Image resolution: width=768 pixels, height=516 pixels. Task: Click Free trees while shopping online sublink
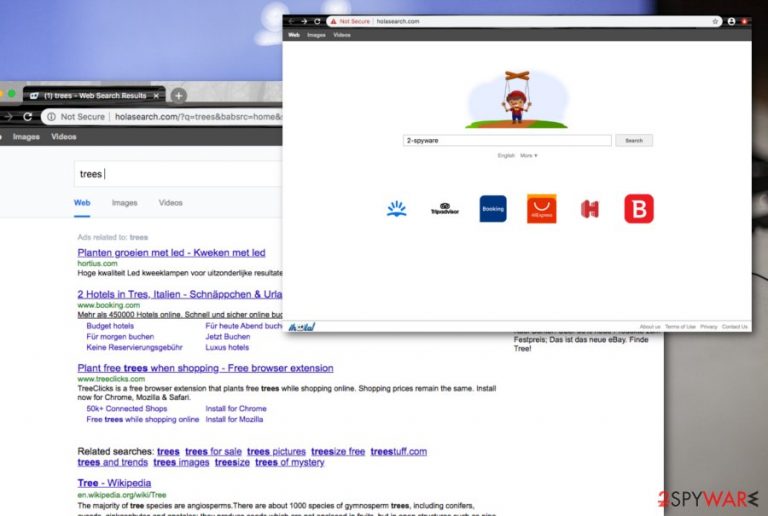[x=143, y=420]
